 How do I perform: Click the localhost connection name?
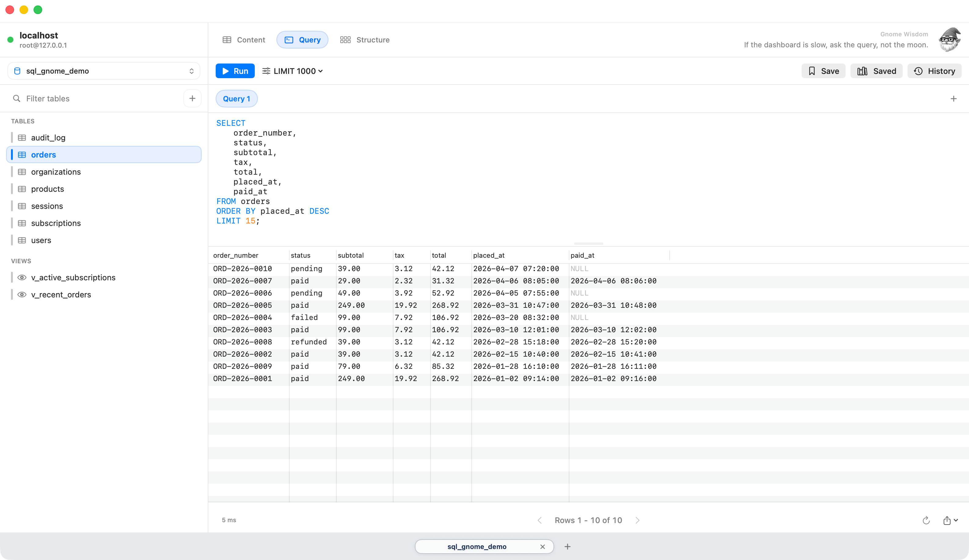[39, 35]
